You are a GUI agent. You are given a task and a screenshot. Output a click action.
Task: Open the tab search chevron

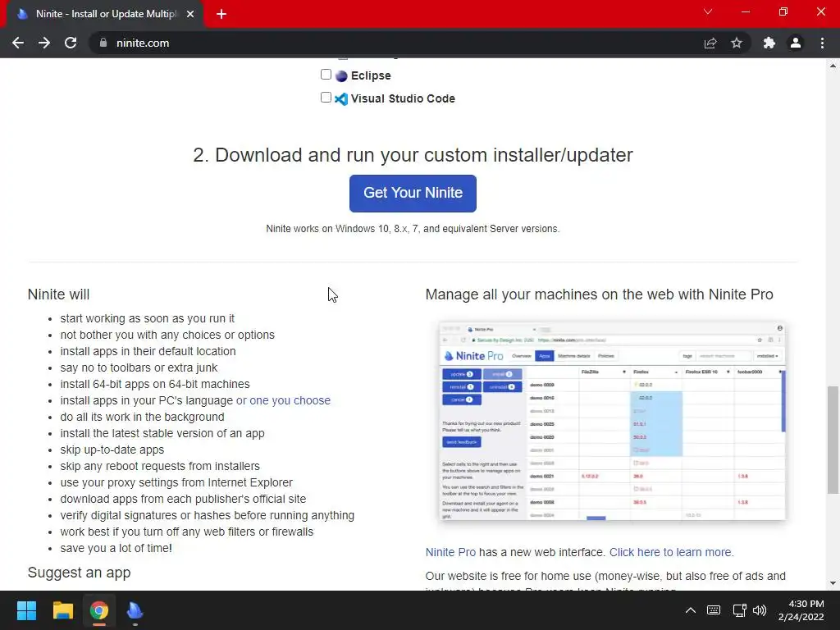[708, 11]
